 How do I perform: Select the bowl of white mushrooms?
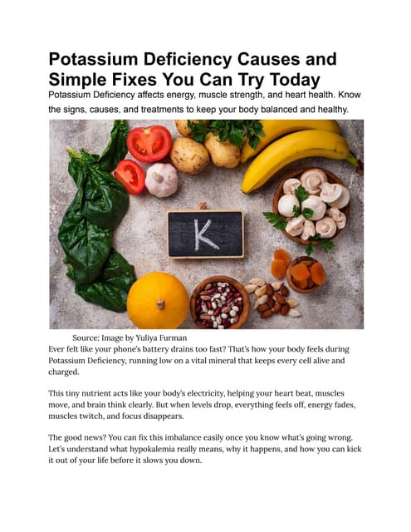pos(312,205)
